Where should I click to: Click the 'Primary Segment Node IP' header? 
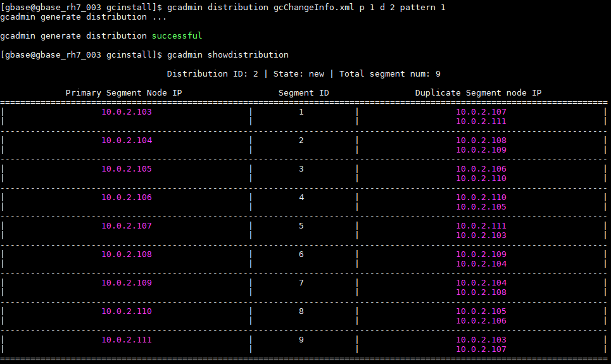click(124, 93)
